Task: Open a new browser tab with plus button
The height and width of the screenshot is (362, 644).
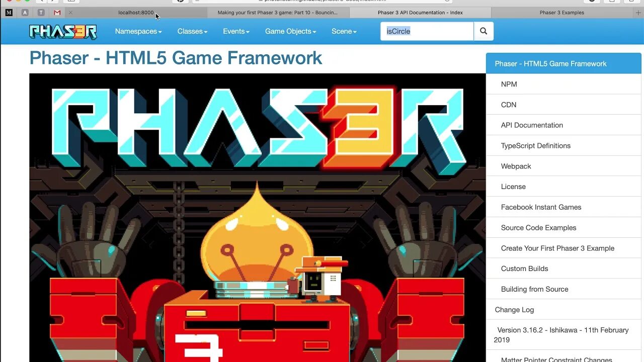Action: (638, 13)
